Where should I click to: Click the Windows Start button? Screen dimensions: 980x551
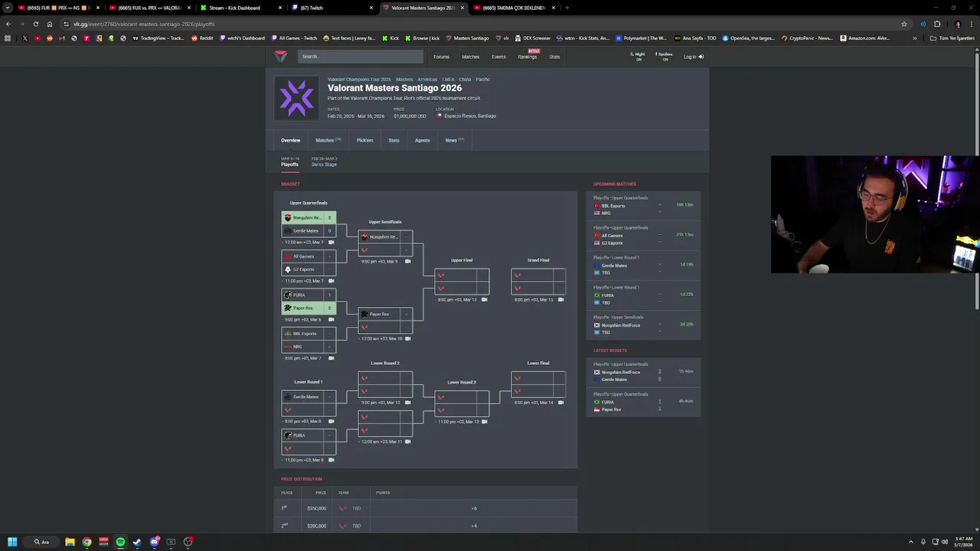point(12,542)
